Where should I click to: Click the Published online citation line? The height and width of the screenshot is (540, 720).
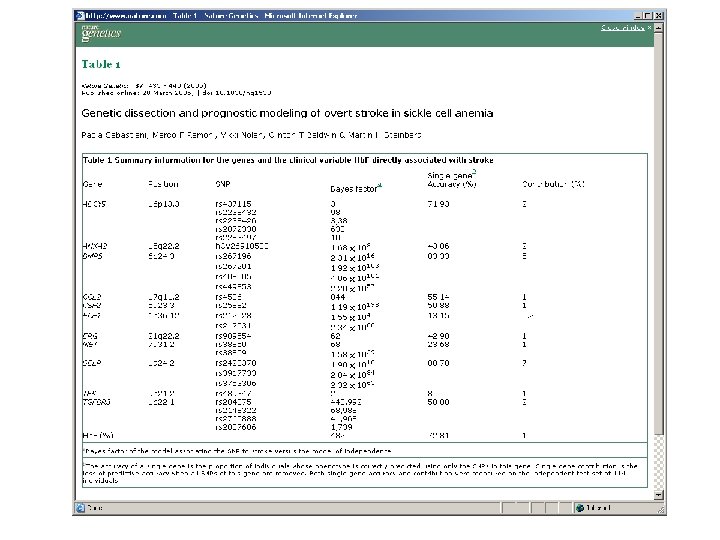coord(176,93)
